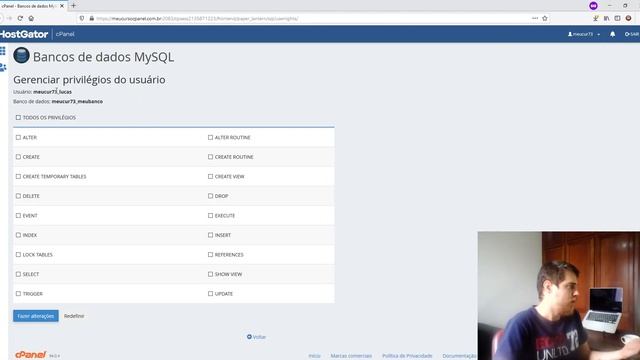Reload the page in Firefox
The image size is (640, 360).
point(20,18)
